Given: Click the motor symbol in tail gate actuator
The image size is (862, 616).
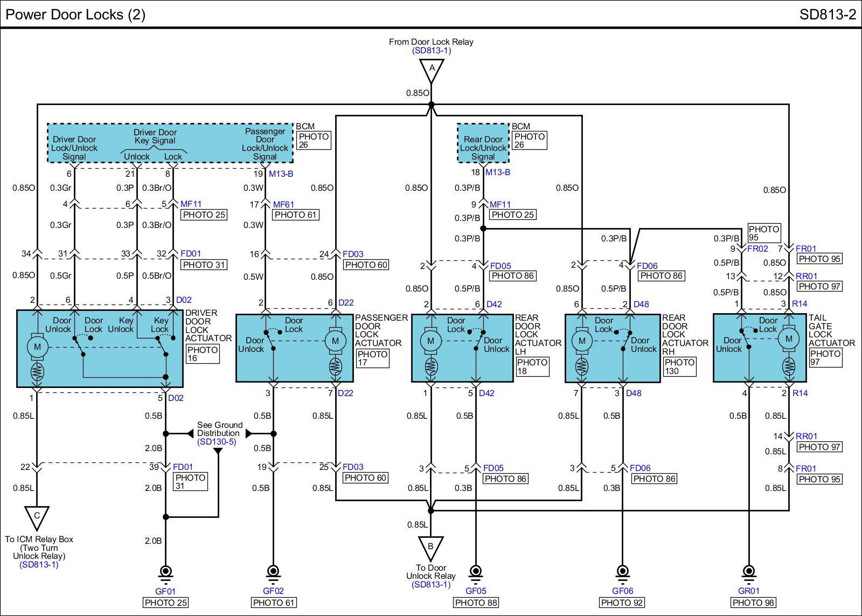Looking at the screenshot, I should click(x=789, y=338).
